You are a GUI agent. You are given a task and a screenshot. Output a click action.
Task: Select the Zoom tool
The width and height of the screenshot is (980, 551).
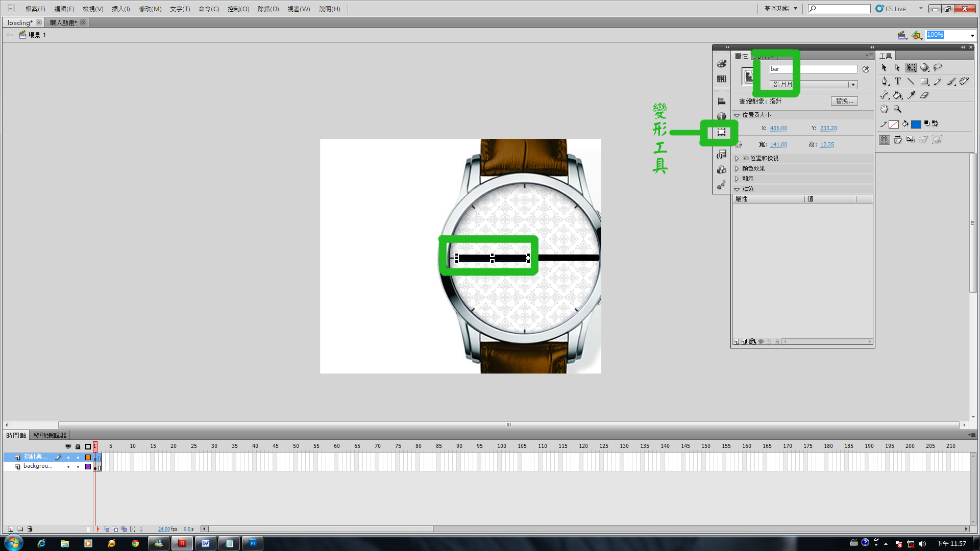(897, 109)
